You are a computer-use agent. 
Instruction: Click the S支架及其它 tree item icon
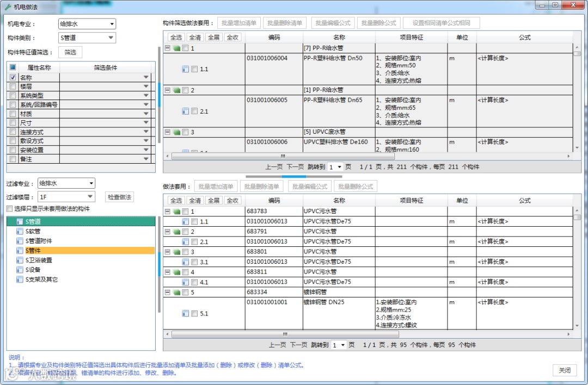point(20,280)
